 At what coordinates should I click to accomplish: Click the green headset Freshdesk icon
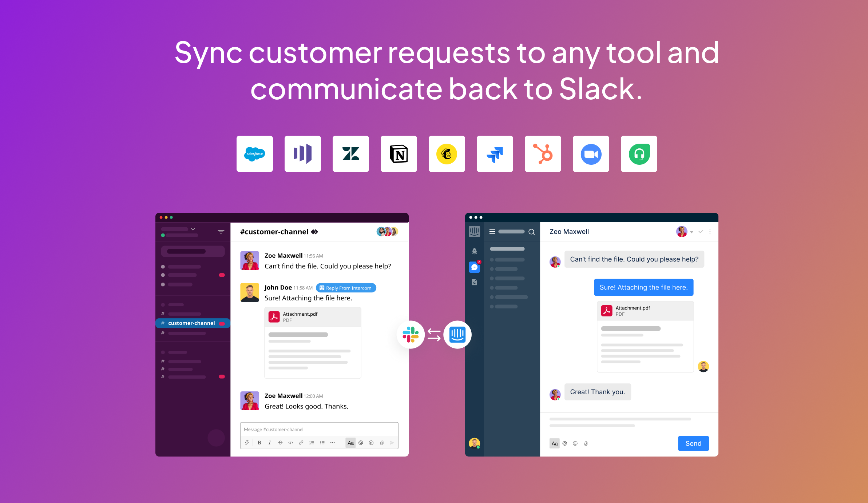coord(639,154)
